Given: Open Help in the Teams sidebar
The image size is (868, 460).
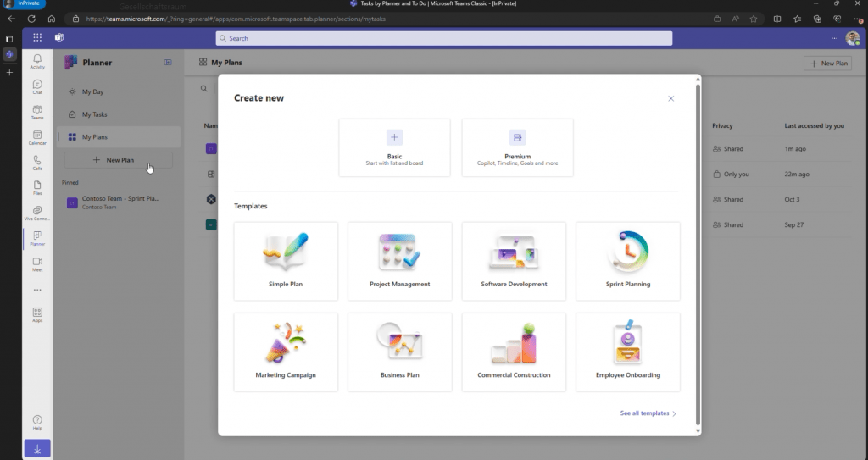Looking at the screenshot, I should (37, 423).
